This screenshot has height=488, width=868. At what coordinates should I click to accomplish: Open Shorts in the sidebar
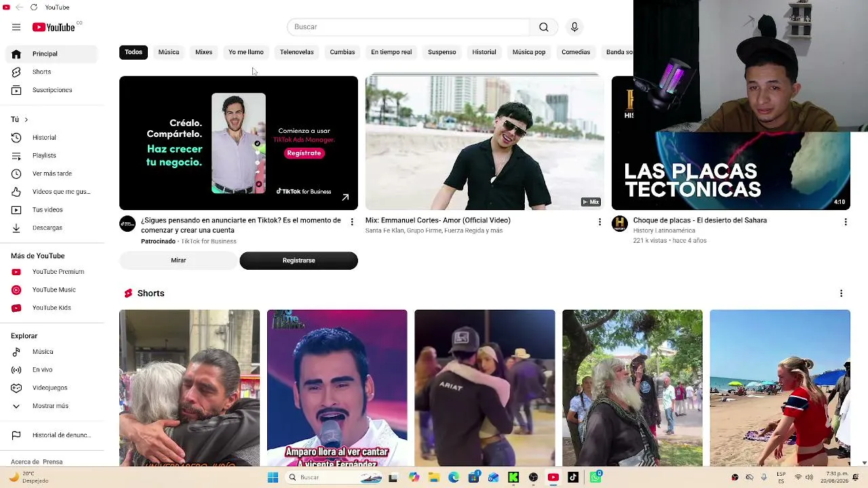coord(52,72)
